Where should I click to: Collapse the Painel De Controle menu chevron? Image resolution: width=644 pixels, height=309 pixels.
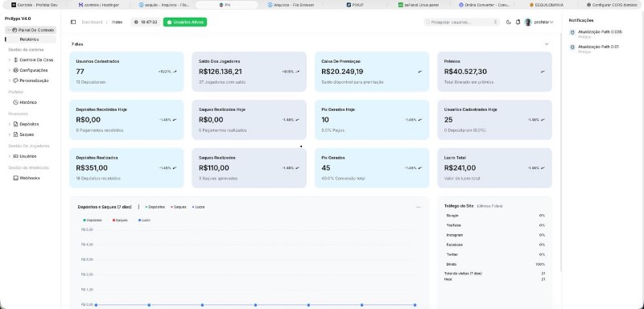pos(9,30)
